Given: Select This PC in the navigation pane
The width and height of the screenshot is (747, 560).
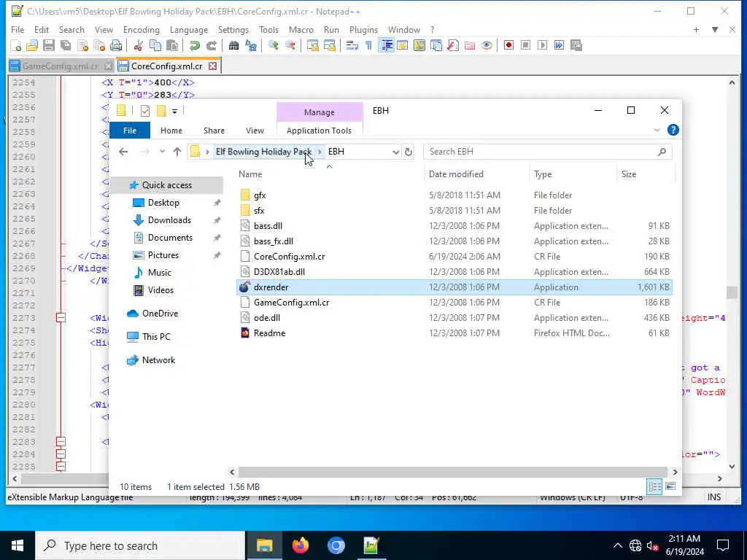Looking at the screenshot, I should [x=156, y=337].
